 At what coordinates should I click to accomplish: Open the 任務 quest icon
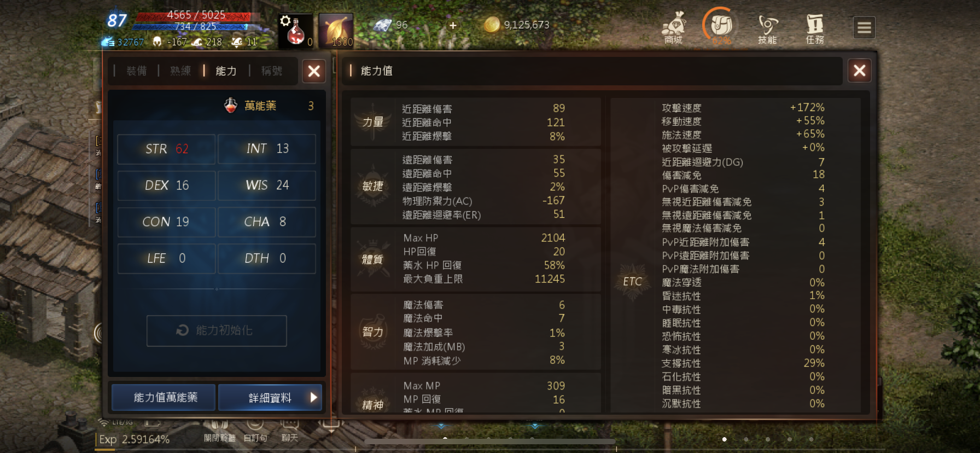point(815,28)
